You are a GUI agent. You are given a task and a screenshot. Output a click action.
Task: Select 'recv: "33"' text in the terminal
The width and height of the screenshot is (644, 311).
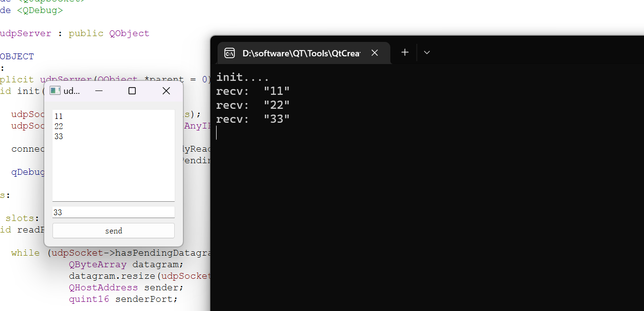point(253,118)
